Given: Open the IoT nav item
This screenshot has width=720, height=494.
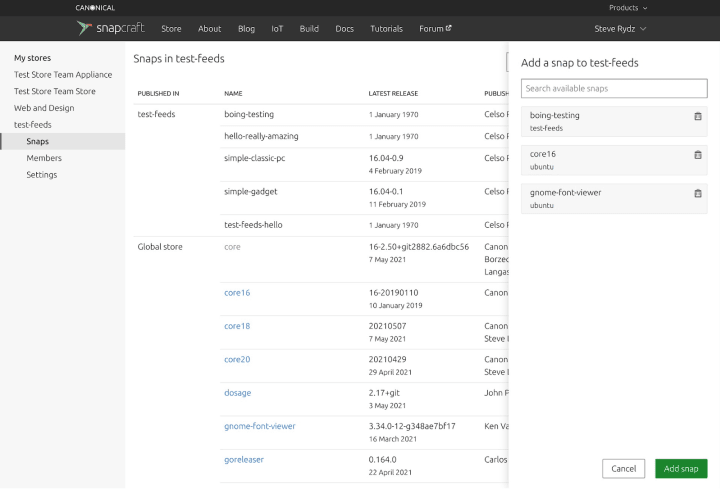Looking at the screenshot, I should click(277, 28).
